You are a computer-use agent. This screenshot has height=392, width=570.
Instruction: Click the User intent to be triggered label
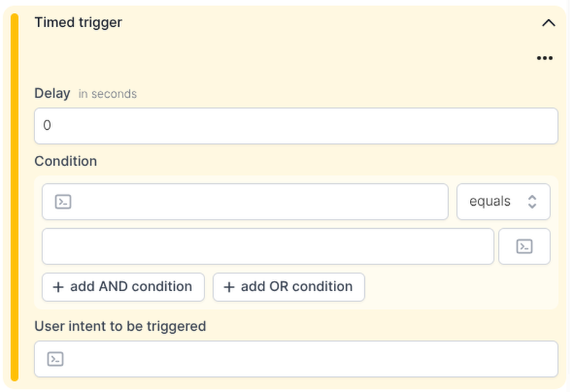tap(120, 326)
